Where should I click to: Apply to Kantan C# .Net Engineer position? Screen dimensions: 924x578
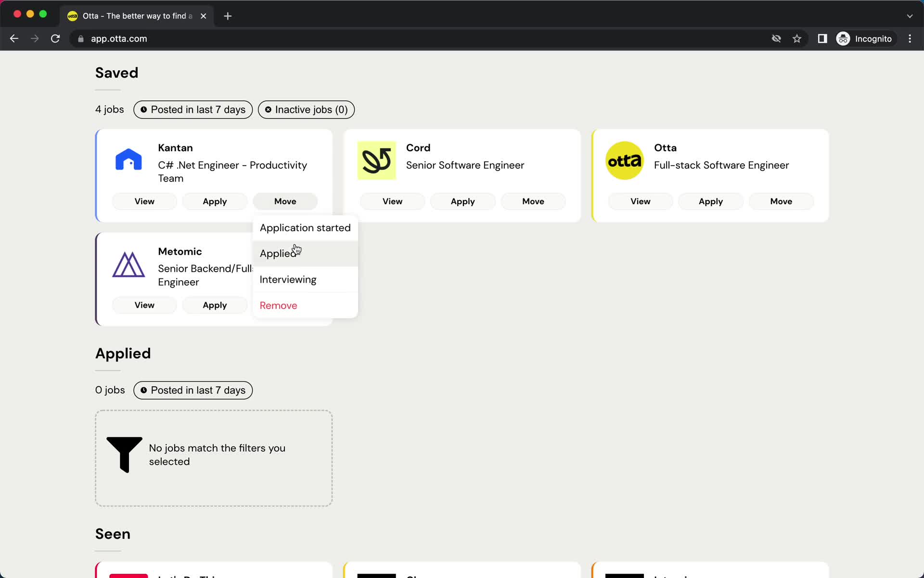click(214, 201)
